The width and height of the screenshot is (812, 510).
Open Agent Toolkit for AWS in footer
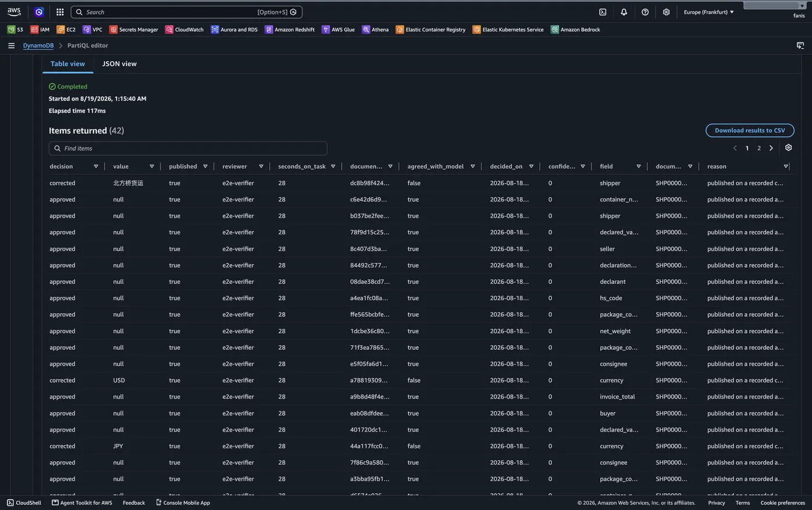click(82, 503)
